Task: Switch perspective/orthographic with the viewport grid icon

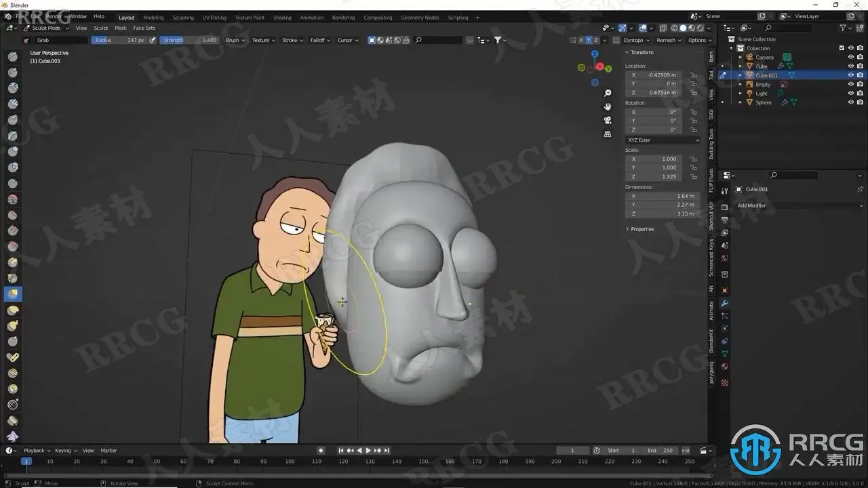Action: pos(608,134)
